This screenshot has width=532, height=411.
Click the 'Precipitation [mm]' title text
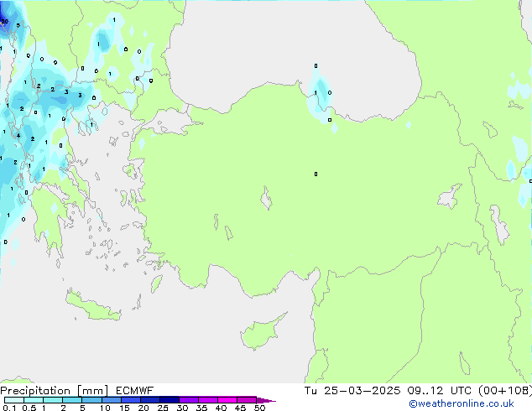55,391
